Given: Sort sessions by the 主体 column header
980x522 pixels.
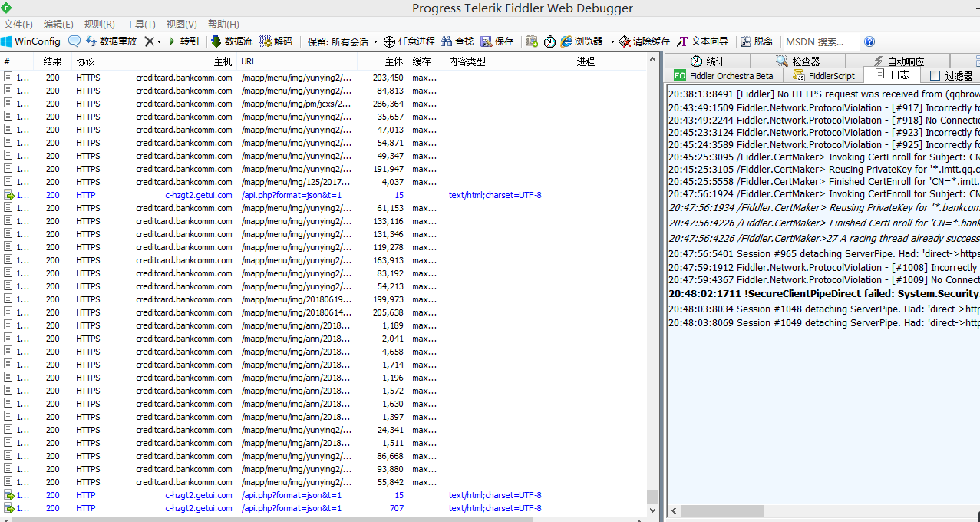Looking at the screenshot, I should [382, 61].
